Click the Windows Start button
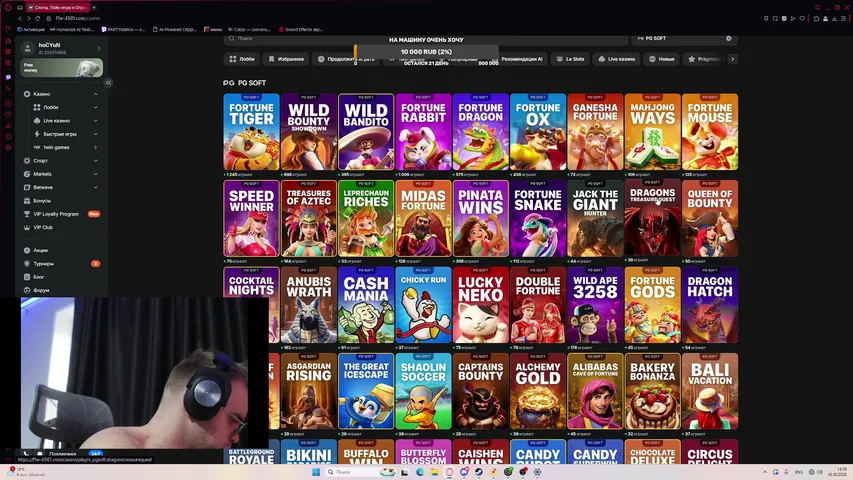The image size is (853, 480). coord(316,472)
